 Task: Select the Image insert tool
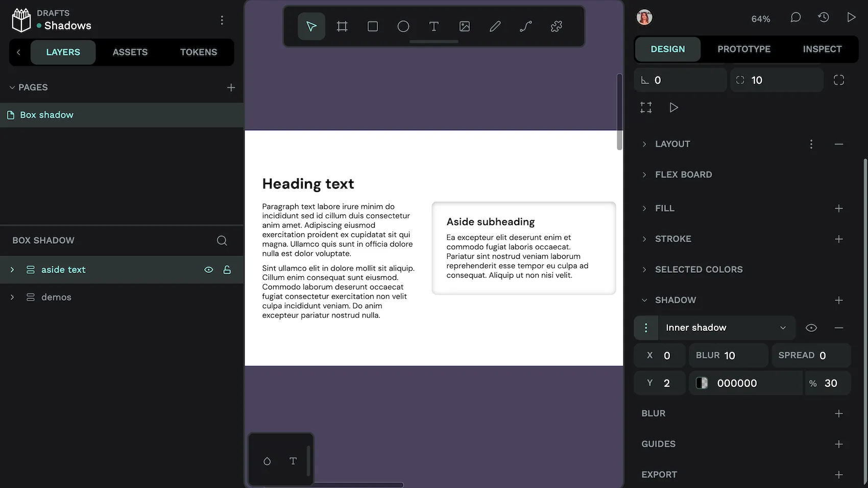coord(465,27)
